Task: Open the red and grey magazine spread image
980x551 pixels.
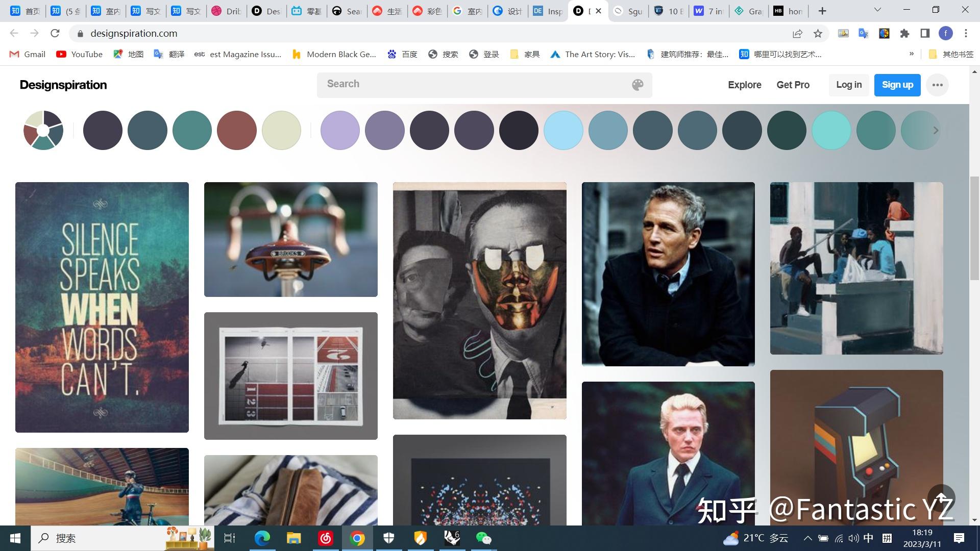Action: click(x=291, y=376)
